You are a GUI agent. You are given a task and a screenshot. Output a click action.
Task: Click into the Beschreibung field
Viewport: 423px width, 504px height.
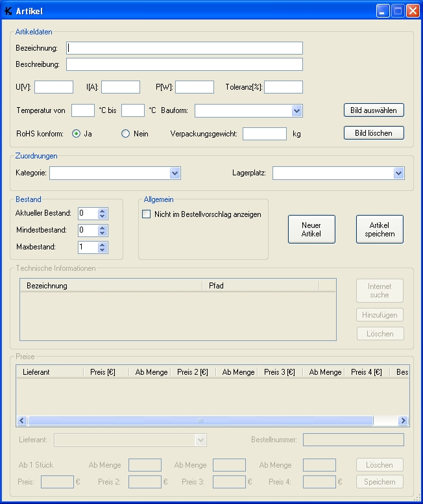tap(184, 64)
